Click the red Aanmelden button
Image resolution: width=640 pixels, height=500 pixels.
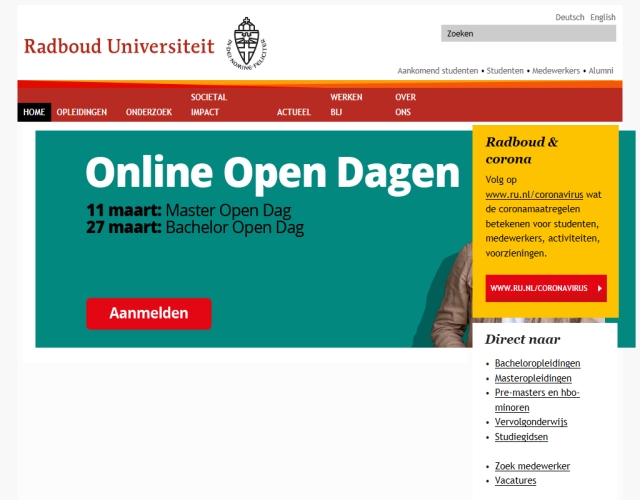pyautogui.click(x=149, y=313)
